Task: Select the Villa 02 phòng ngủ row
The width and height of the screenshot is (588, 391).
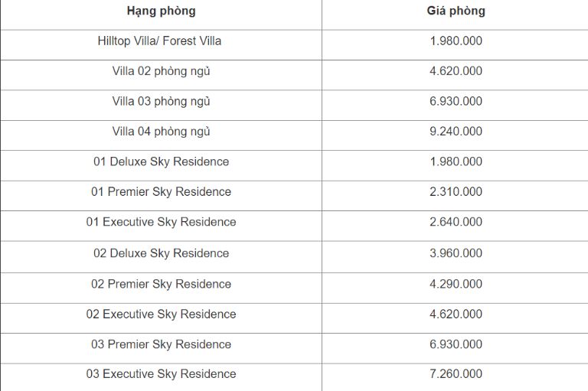Action: [294, 75]
